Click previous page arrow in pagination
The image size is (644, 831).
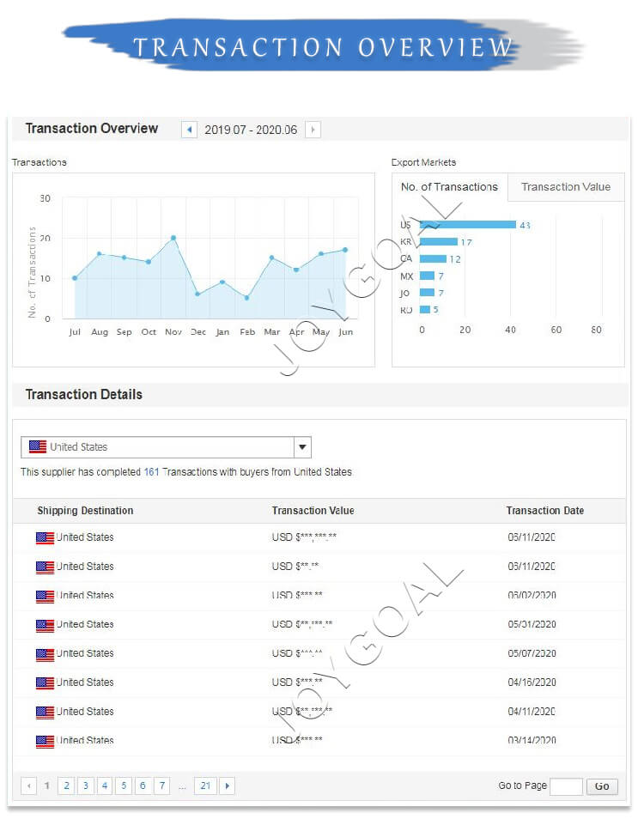point(29,786)
